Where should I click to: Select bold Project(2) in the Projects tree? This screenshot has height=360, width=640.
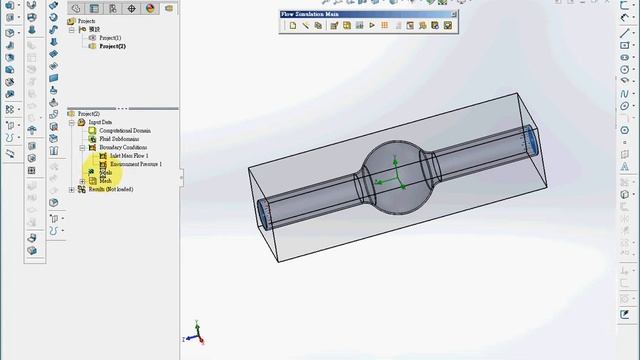(x=112, y=46)
